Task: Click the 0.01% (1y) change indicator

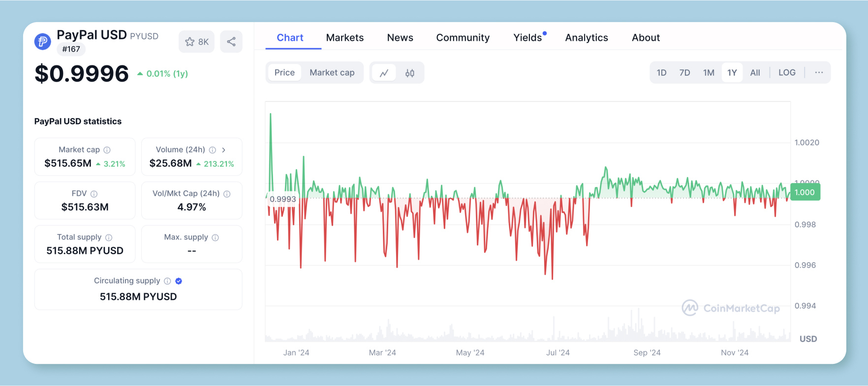Action: pyautogui.click(x=162, y=74)
